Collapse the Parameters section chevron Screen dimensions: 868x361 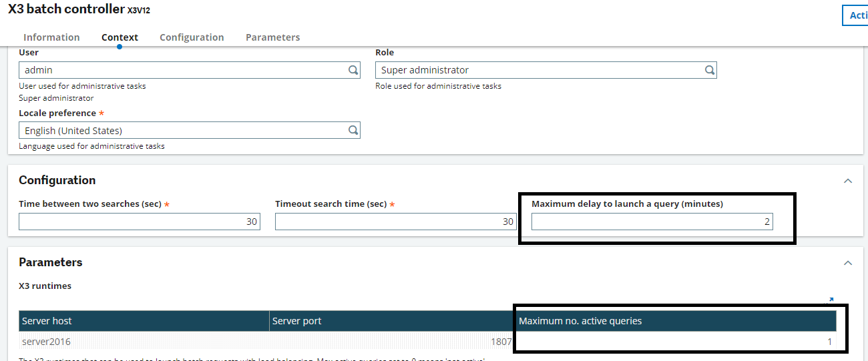pos(848,263)
